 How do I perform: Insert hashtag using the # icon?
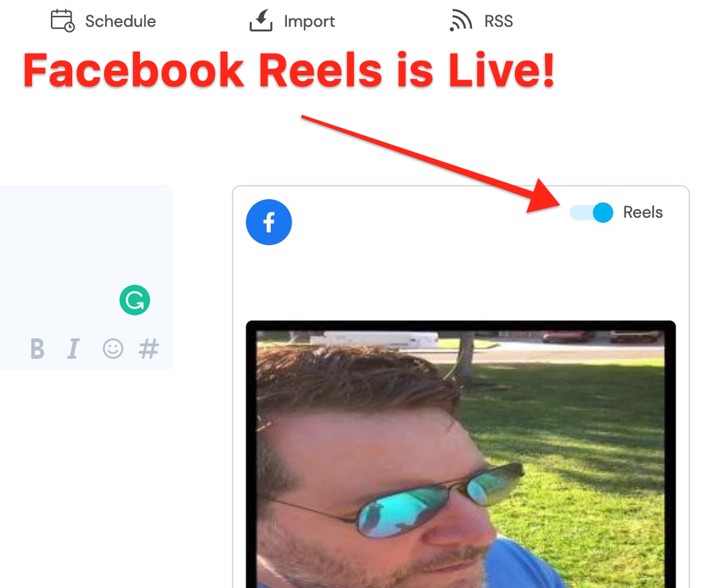(x=148, y=348)
